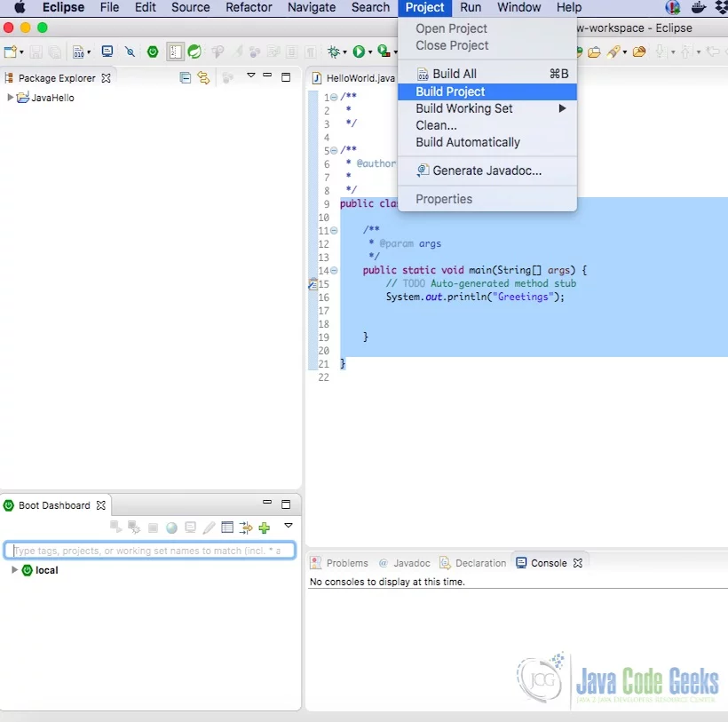The image size is (728, 722).
Task: Click the green plus add icon in Boot Dashboard
Action: point(265,528)
